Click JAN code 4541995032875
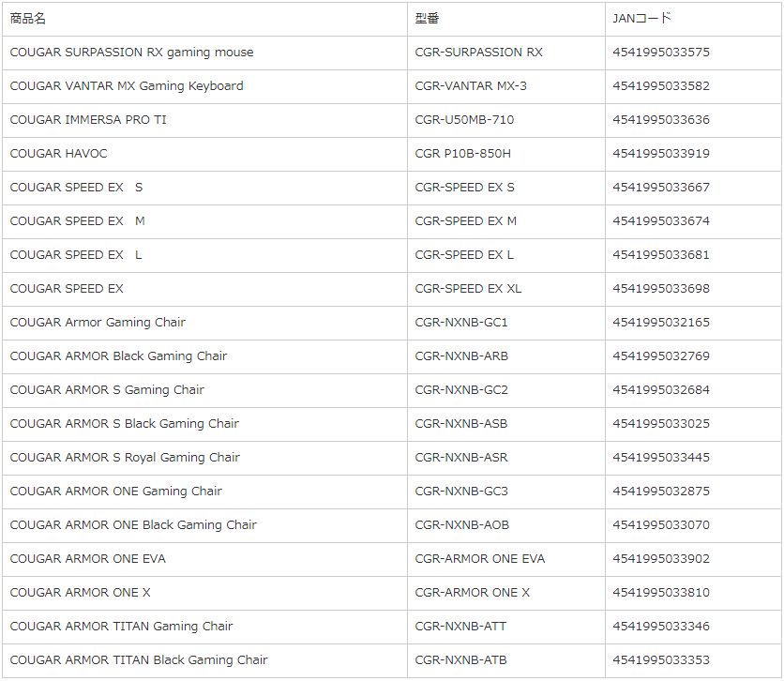This screenshot has width=784, height=681. point(661,491)
